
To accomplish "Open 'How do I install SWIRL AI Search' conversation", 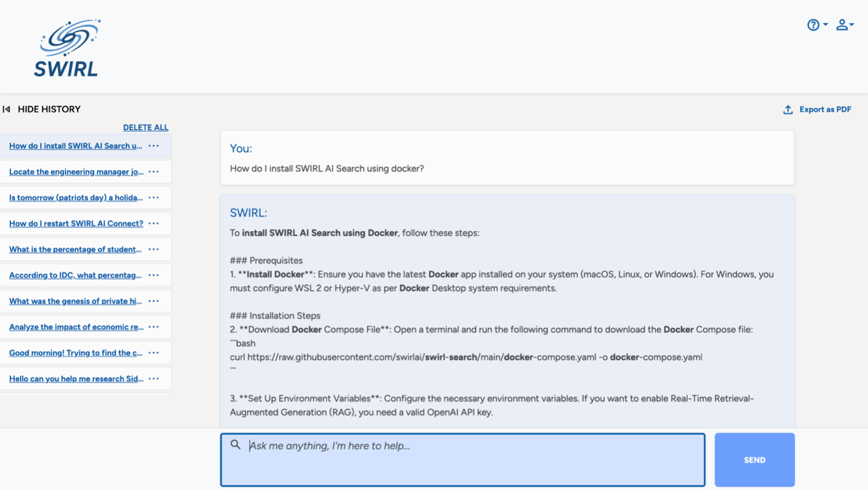I will tap(75, 146).
